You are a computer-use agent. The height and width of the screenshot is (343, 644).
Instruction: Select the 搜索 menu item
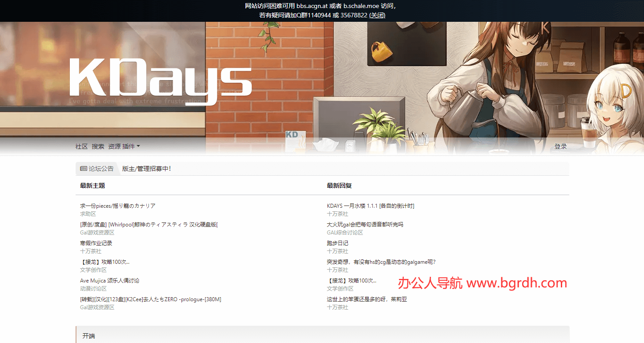click(x=97, y=146)
